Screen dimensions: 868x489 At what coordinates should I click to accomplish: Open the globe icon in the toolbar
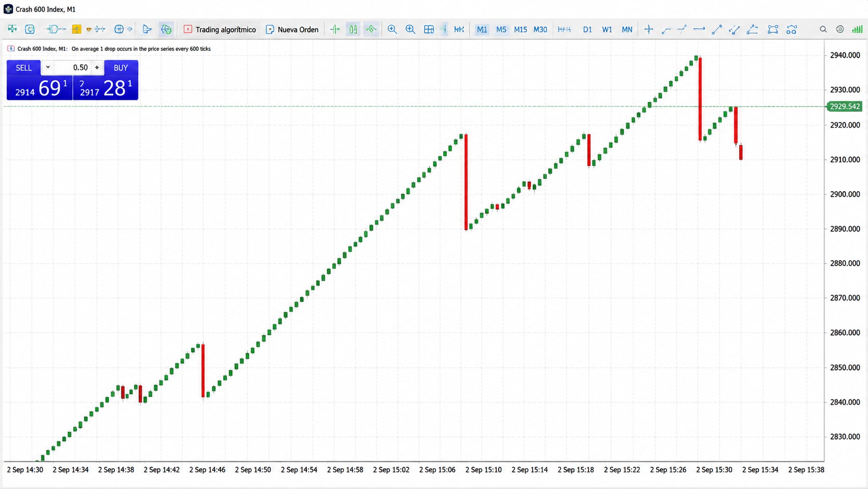coord(119,29)
